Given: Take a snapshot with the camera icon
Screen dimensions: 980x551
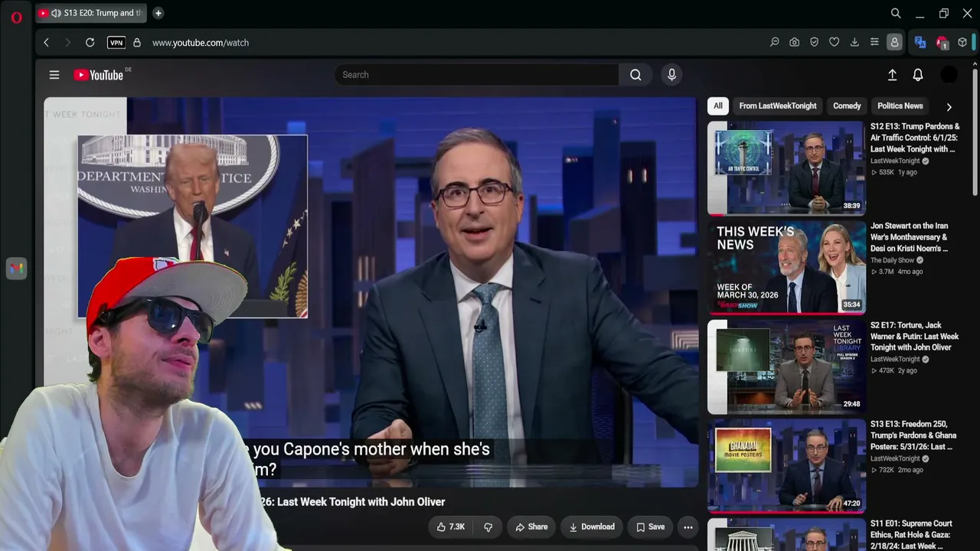Looking at the screenshot, I should (x=795, y=43).
